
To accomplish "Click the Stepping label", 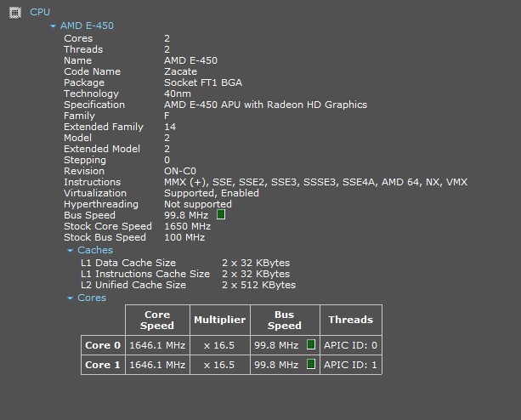I will click(85, 160).
